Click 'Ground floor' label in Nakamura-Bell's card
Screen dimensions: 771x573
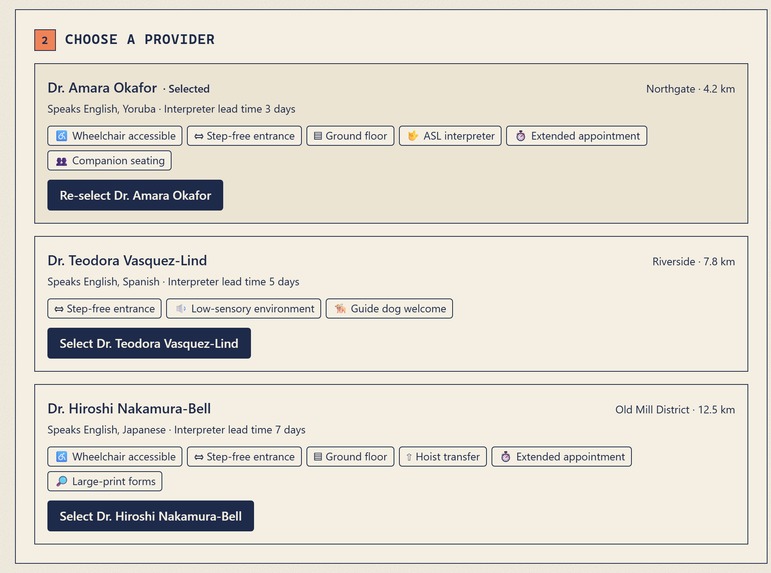coord(356,456)
